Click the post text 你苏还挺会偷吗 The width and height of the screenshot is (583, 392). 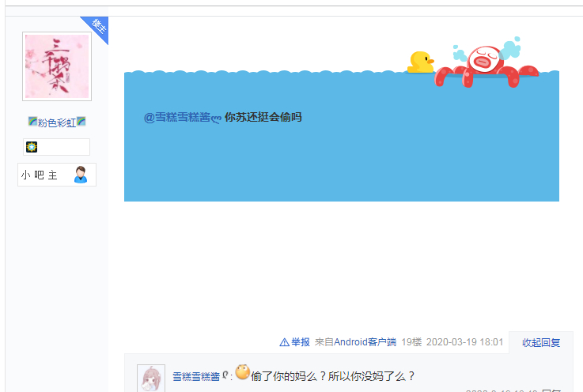click(x=263, y=118)
